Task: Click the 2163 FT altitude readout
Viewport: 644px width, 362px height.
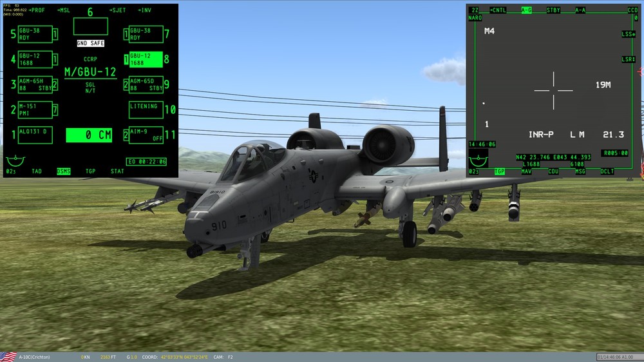Action: [108, 357]
